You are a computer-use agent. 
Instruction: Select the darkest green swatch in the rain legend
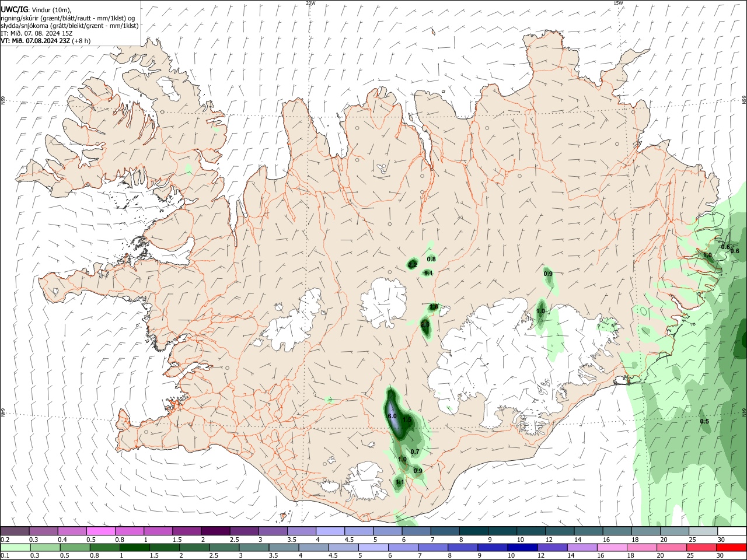tap(135, 547)
